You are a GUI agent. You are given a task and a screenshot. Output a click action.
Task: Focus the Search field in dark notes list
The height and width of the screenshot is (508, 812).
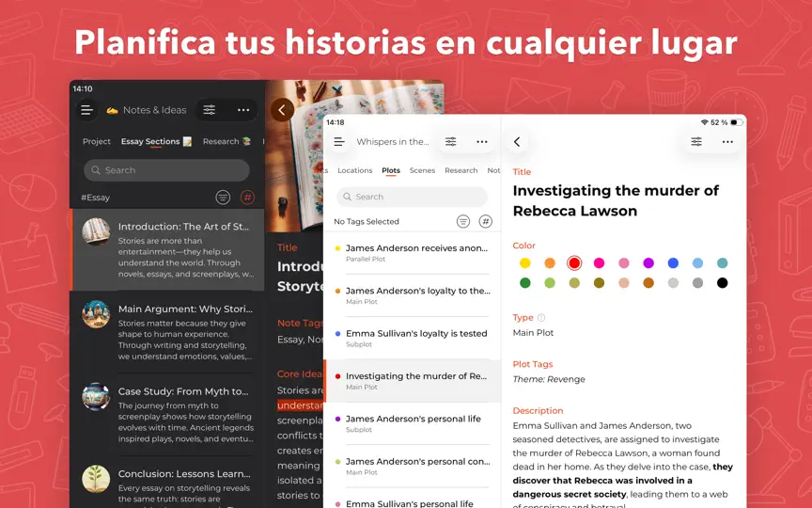166,170
